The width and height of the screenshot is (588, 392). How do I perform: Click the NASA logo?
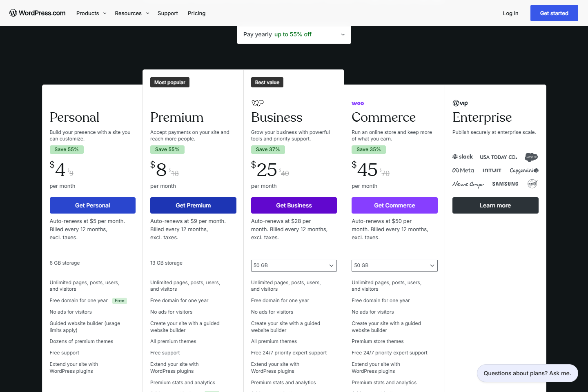coord(532,184)
